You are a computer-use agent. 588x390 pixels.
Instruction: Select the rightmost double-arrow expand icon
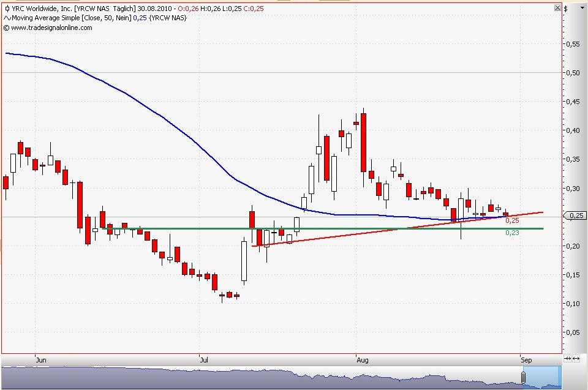pos(576,359)
